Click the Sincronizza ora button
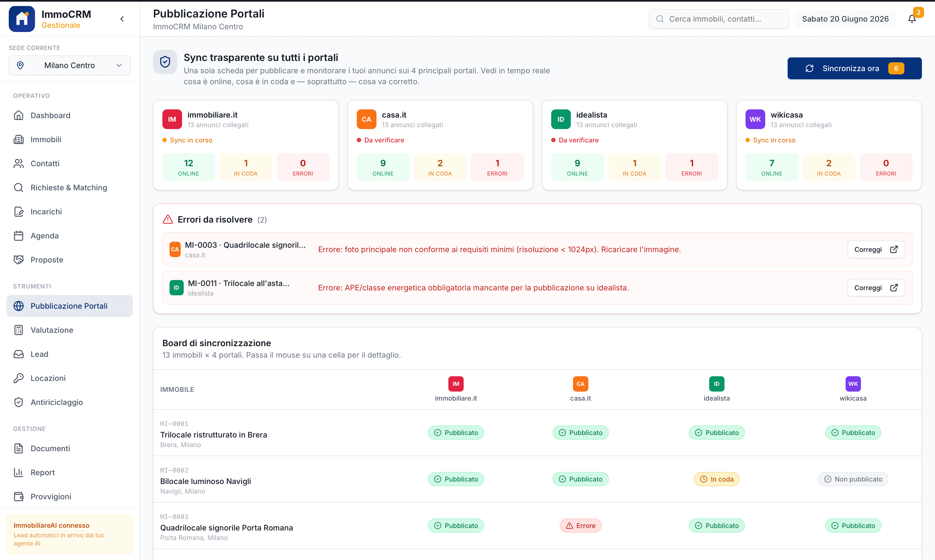Viewport: 935px width, 560px height. [x=854, y=68]
